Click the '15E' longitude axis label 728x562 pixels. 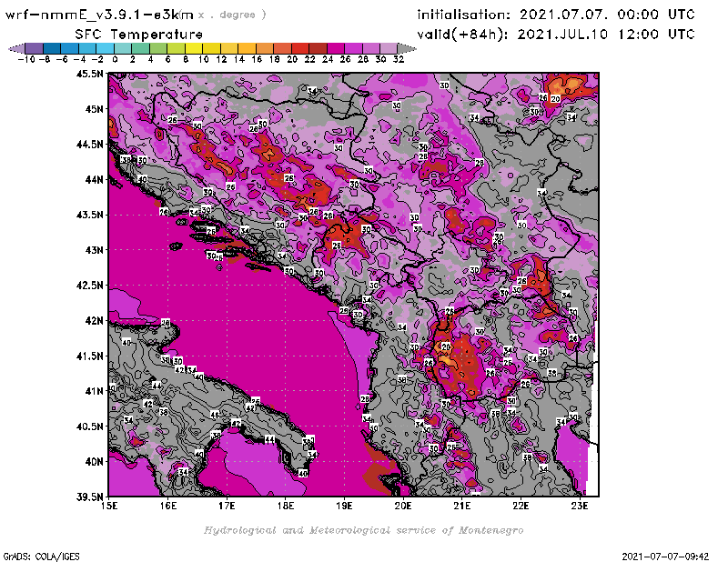pyautogui.click(x=109, y=506)
